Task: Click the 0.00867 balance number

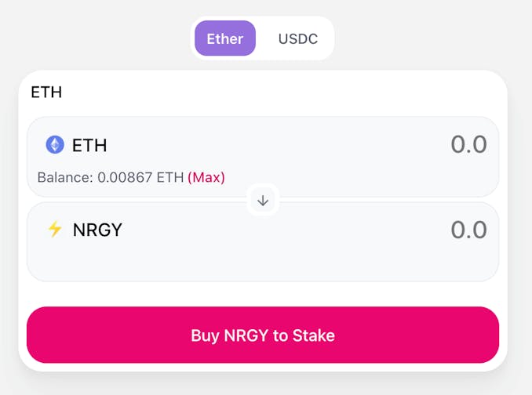Action: [125, 177]
